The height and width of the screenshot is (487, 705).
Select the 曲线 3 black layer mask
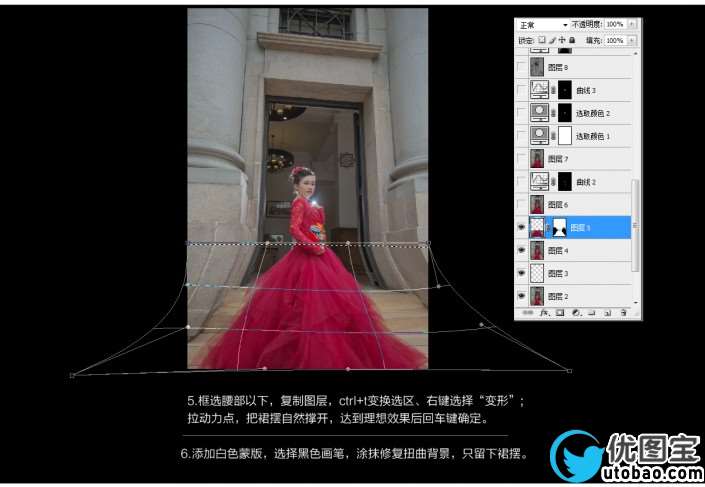pyautogui.click(x=565, y=90)
